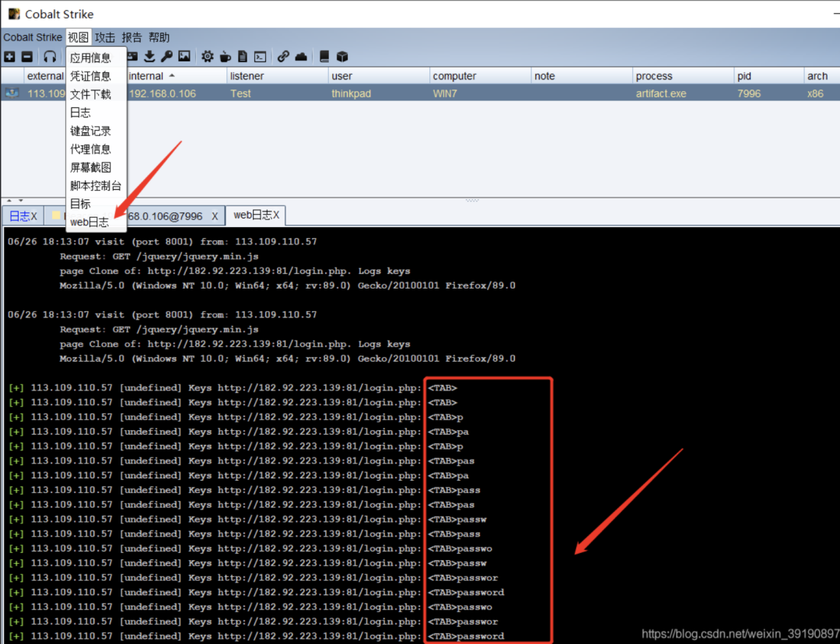Select 应用信息 from the view menu
Viewport: 840px width, 644px height.
(x=90, y=58)
